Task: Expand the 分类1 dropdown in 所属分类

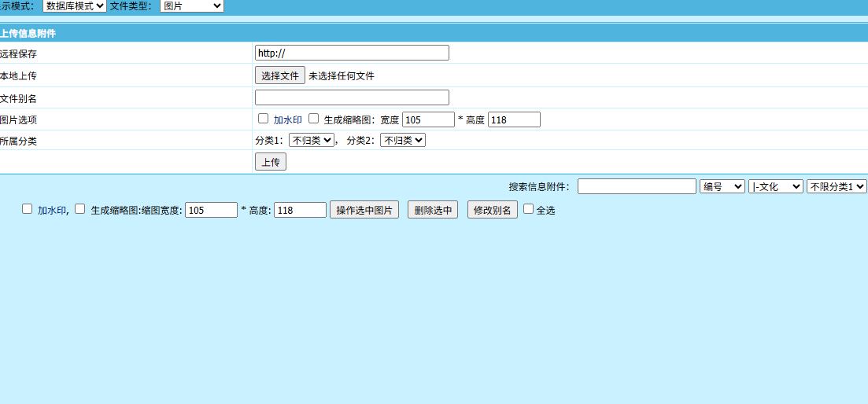Action: 311,140
